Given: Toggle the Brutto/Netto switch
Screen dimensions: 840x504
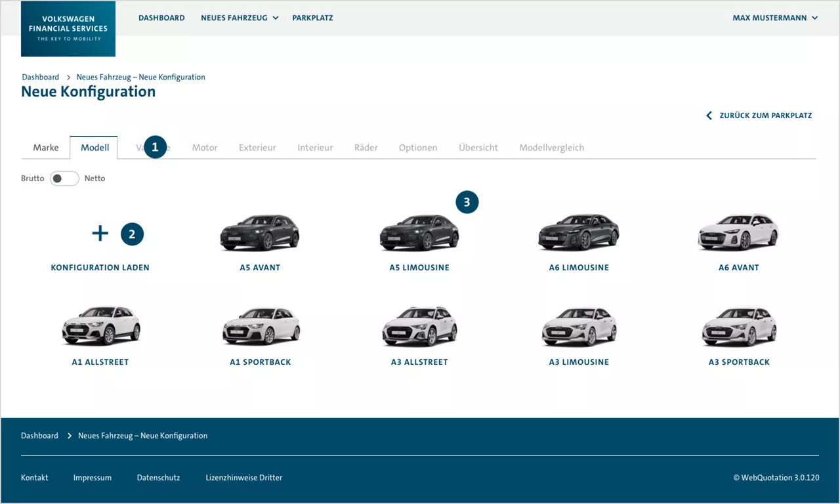Looking at the screenshot, I should 64,178.
